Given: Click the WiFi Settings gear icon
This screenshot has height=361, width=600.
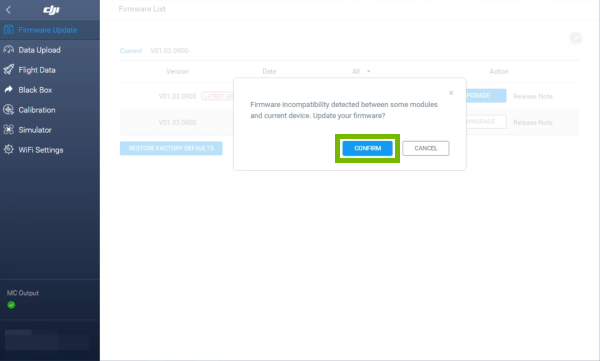Looking at the screenshot, I should (8, 149).
